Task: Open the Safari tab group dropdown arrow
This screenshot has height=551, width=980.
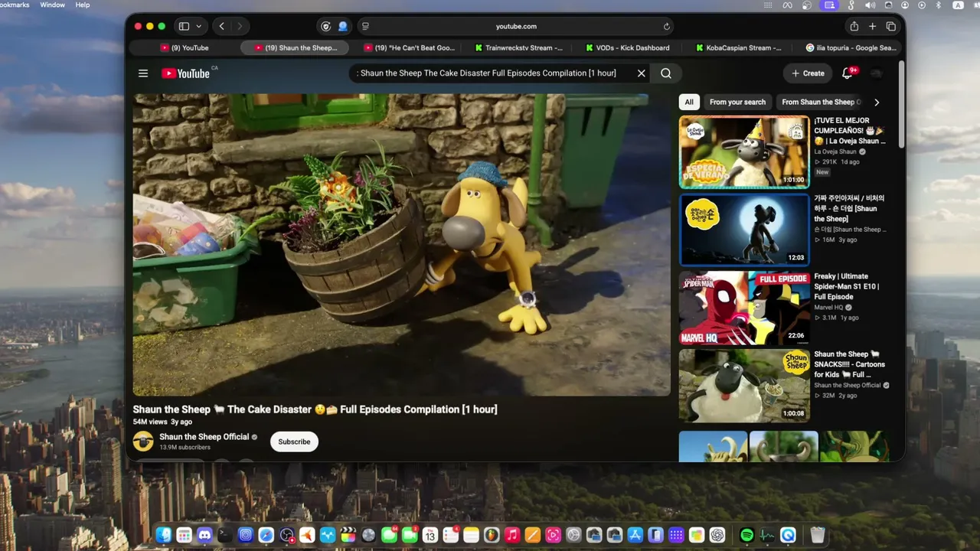Action: (199, 26)
